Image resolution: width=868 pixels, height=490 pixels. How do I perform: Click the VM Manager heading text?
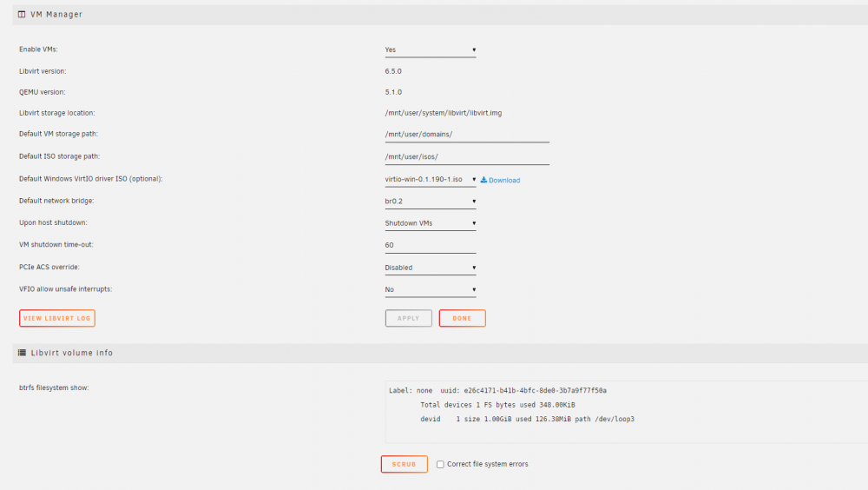pos(56,15)
